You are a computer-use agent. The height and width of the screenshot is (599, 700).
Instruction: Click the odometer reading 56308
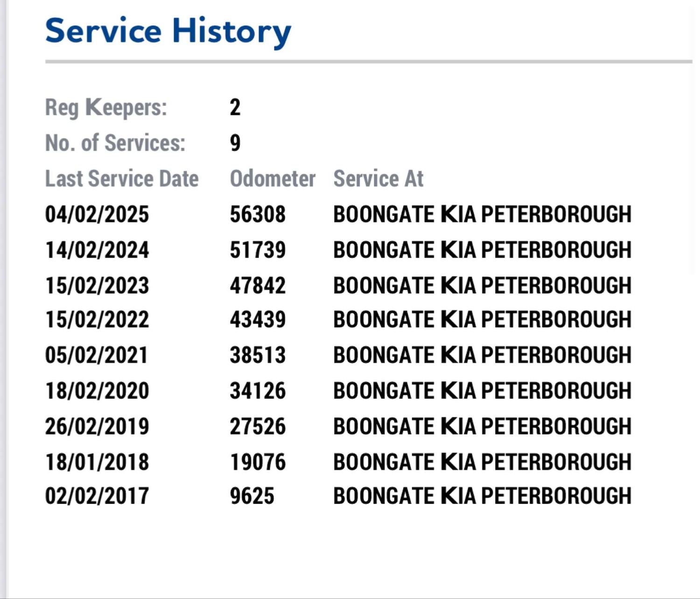258,215
